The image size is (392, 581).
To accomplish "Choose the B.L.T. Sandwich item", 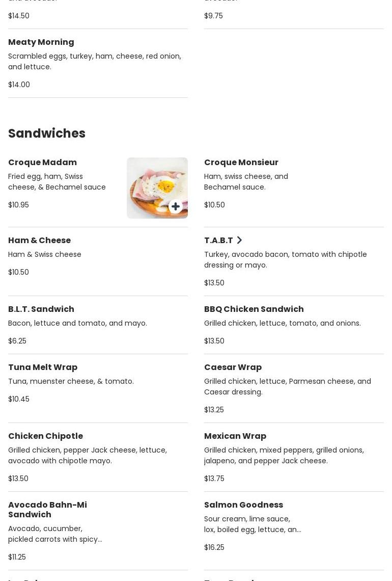I will coord(98,325).
